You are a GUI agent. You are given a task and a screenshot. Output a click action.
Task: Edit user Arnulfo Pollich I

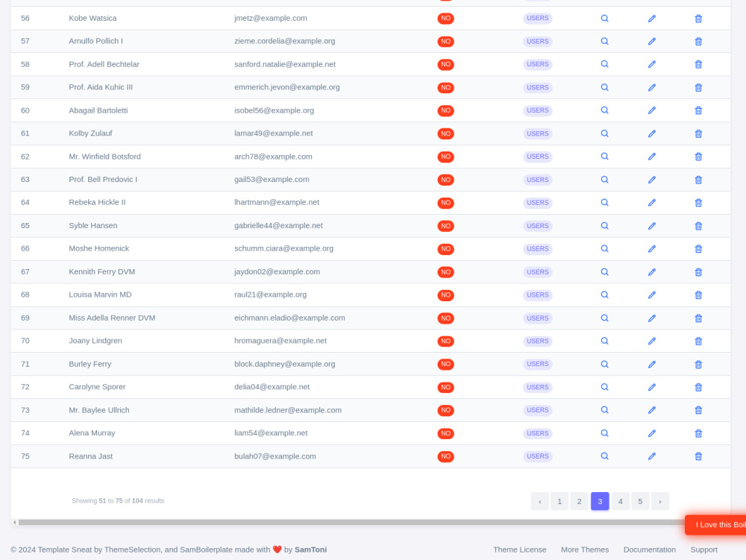tap(652, 41)
